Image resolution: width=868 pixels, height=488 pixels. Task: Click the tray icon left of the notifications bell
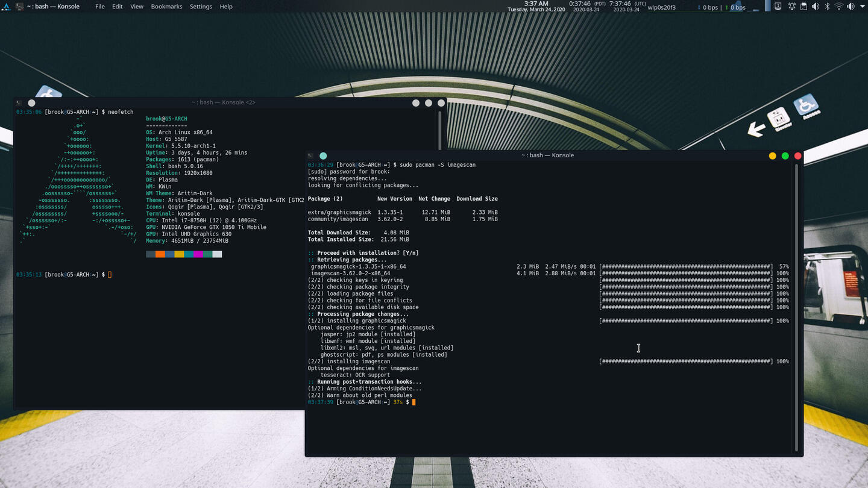point(778,7)
